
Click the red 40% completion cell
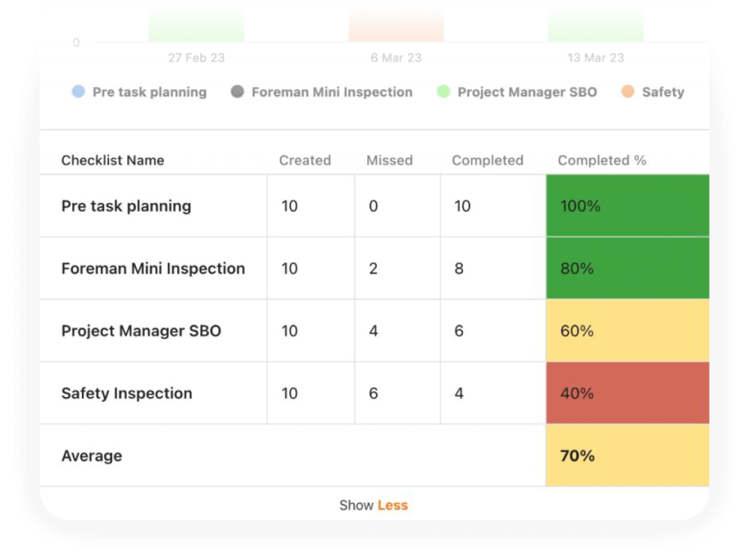(x=628, y=393)
